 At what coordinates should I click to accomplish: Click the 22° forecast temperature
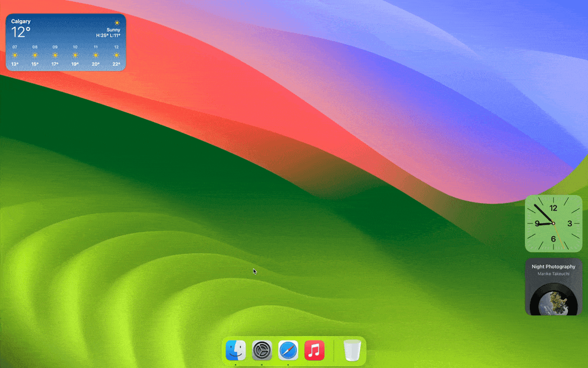[x=116, y=64]
